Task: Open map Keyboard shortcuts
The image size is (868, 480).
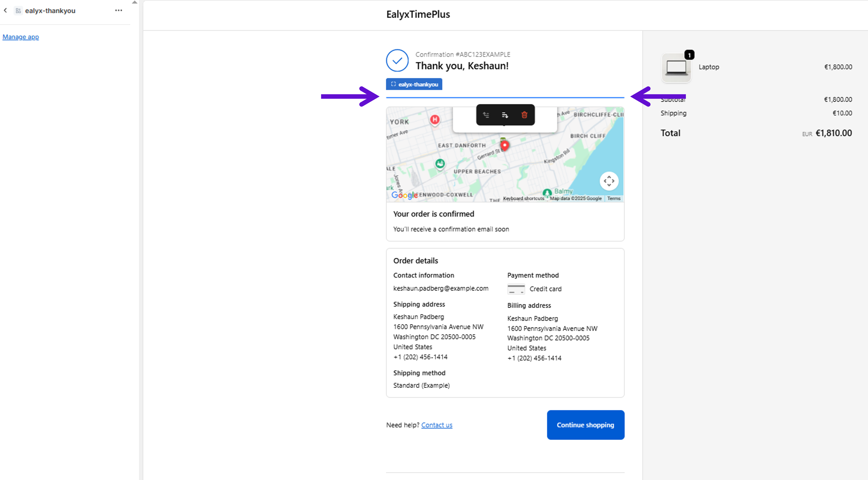Action: 524,198
